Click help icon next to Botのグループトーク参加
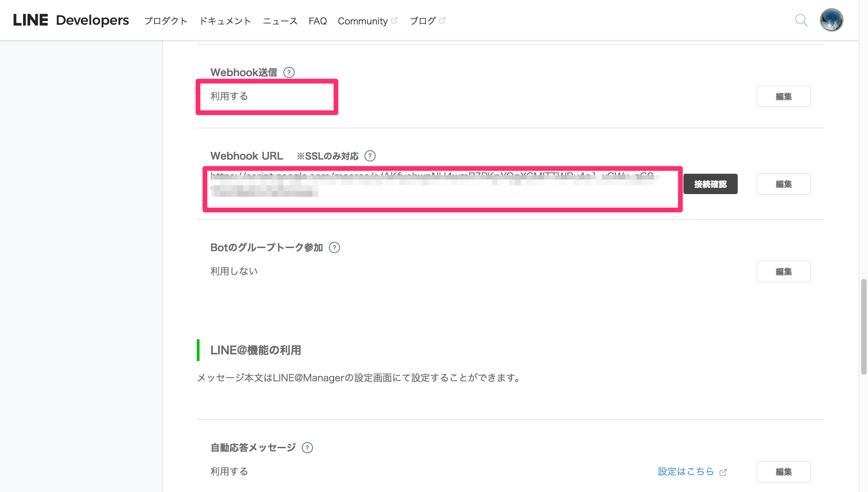This screenshot has height=492, width=868. 334,248
